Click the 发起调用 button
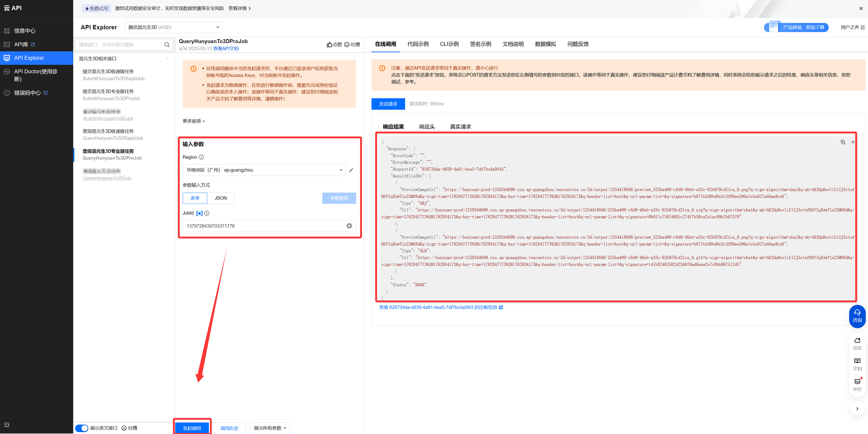The image size is (868, 434). coord(192,428)
